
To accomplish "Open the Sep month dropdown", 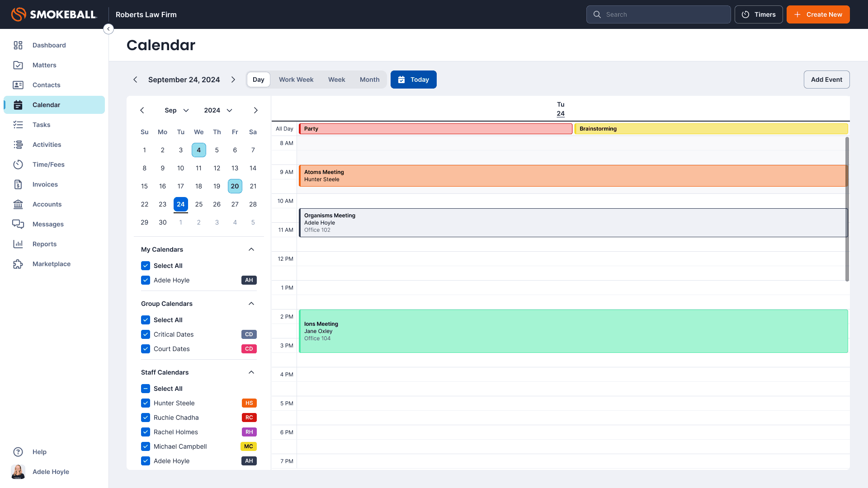I will pyautogui.click(x=177, y=110).
